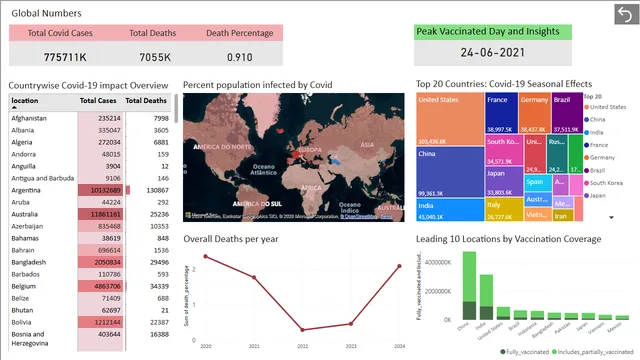Screen dimensions: 640x360
Task: Select the Bosnia and Herzegovina row
Action: click(x=90, y=339)
